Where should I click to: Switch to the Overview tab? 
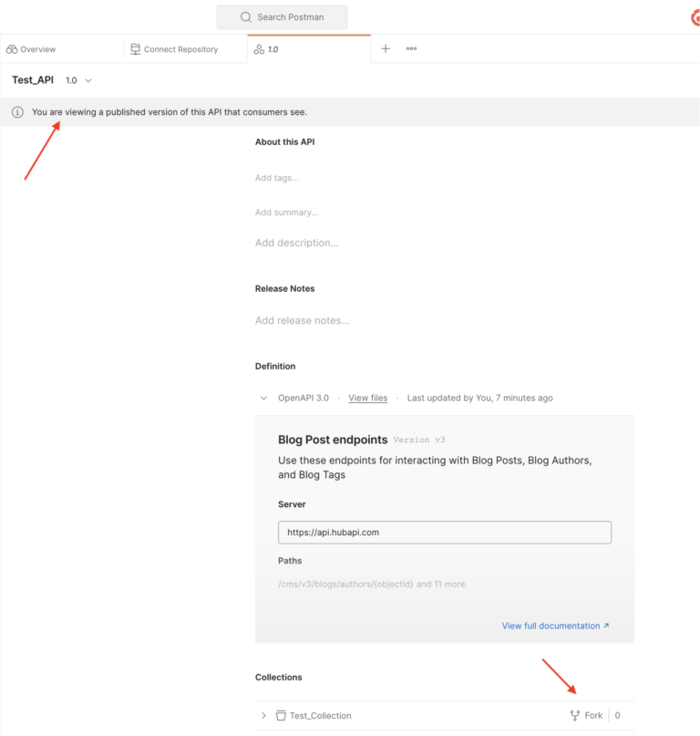click(x=31, y=49)
